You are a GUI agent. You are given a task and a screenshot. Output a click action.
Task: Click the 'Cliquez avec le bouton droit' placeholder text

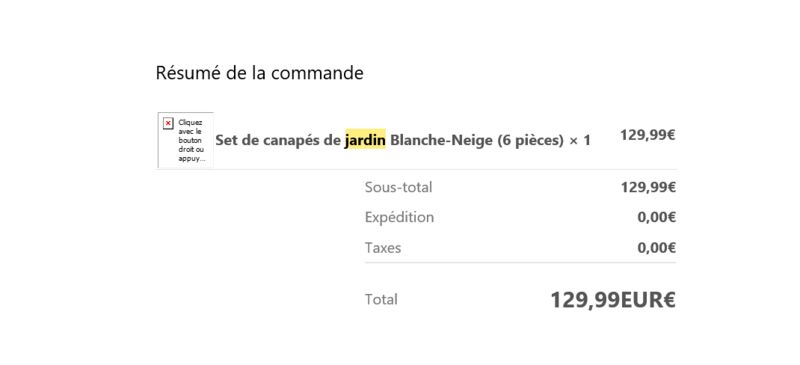(x=191, y=140)
